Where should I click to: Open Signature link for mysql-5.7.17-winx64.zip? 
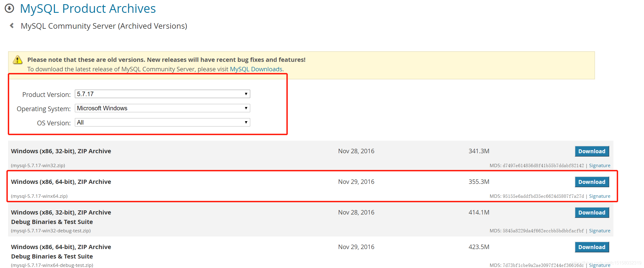point(599,196)
